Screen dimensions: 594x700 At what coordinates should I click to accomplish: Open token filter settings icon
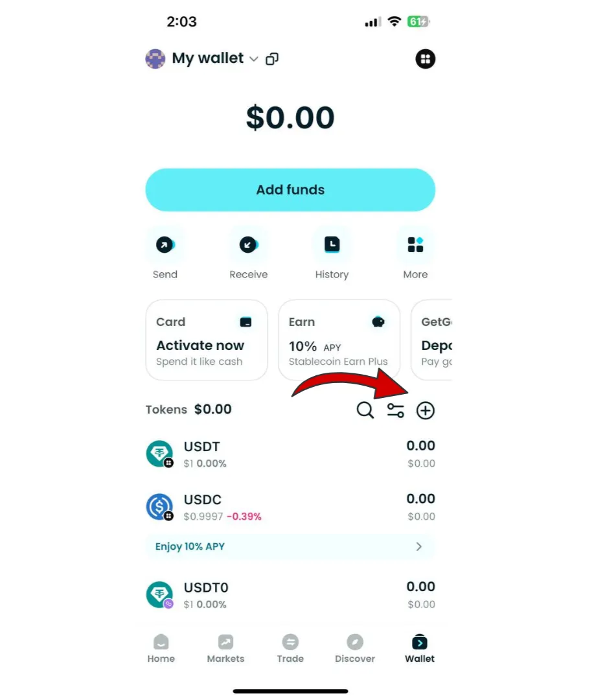[395, 410]
